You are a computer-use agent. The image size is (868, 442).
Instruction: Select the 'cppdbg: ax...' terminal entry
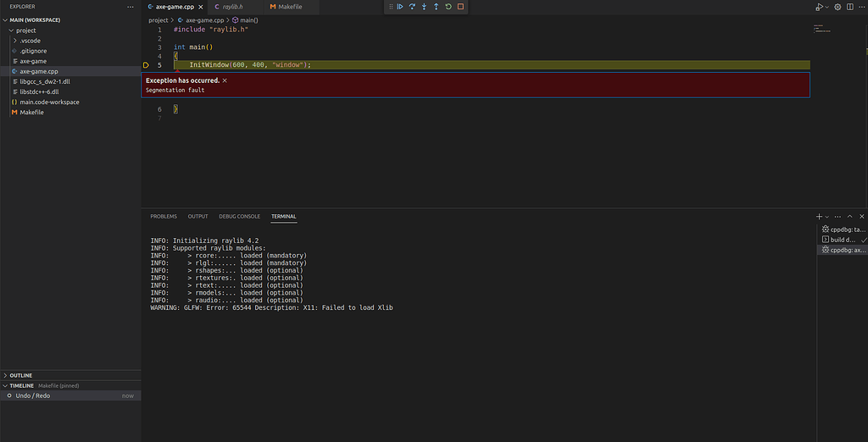(x=843, y=250)
